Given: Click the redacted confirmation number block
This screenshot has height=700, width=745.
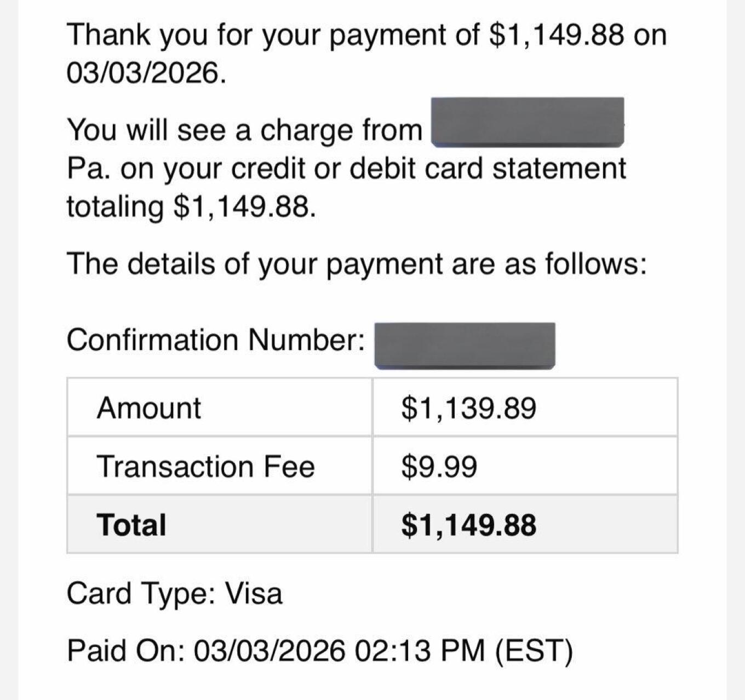Looking at the screenshot, I should pos(465,345).
